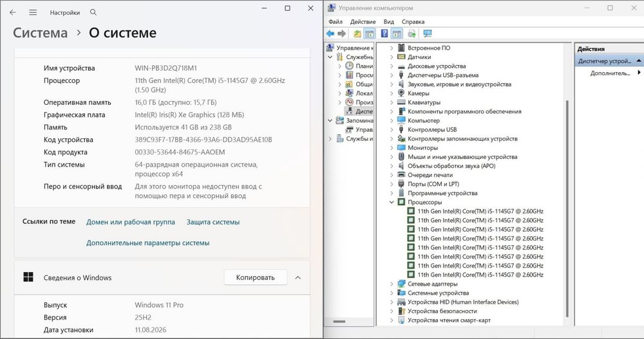Click the Встроенное ПО firmware category icon

pyautogui.click(x=401, y=48)
